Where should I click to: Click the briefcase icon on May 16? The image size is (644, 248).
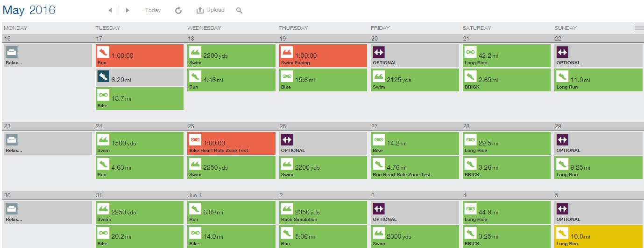point(11,52)
